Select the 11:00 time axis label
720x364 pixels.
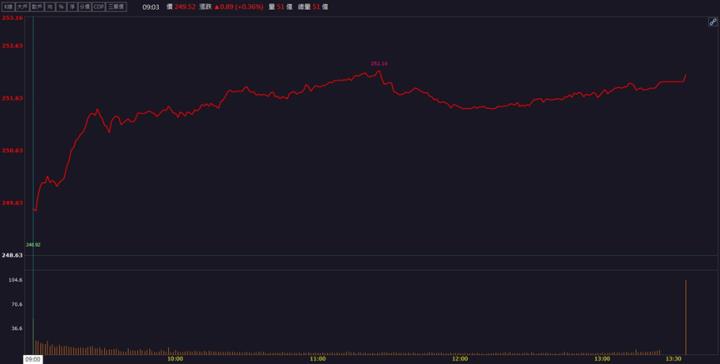(x=318, y=359)
